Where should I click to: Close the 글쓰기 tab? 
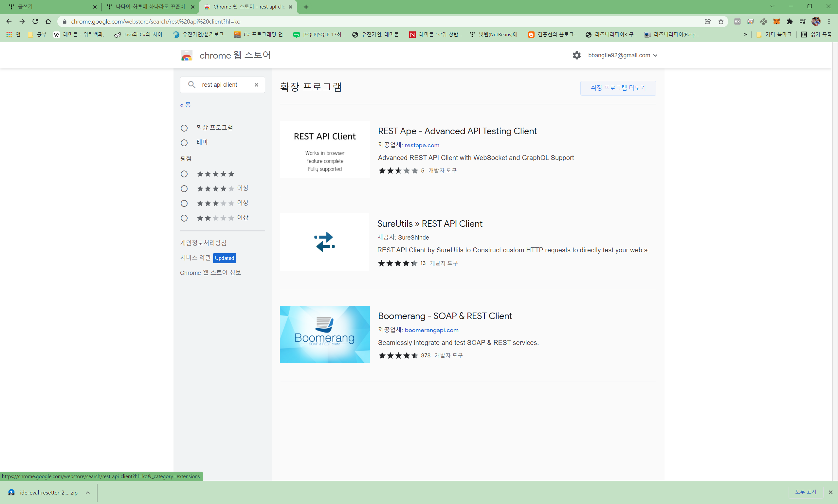coord(95,7)
